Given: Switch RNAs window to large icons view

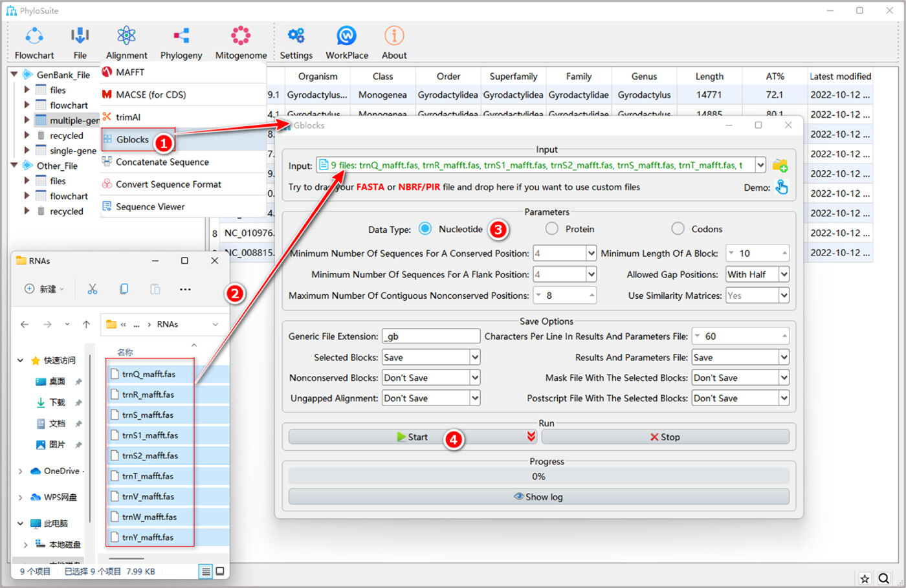Looking at the screenshot, I should 220,571.
